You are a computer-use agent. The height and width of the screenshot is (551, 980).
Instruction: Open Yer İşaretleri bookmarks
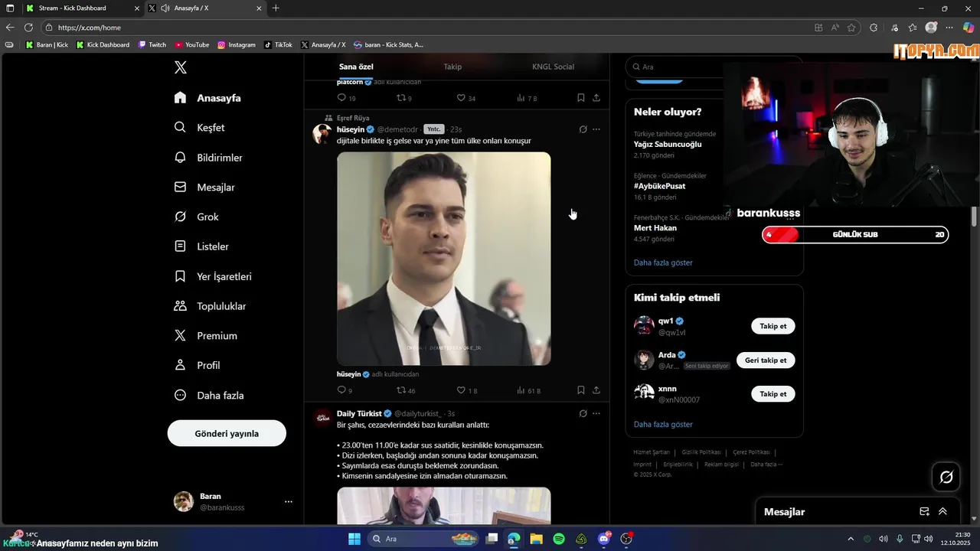213,276
